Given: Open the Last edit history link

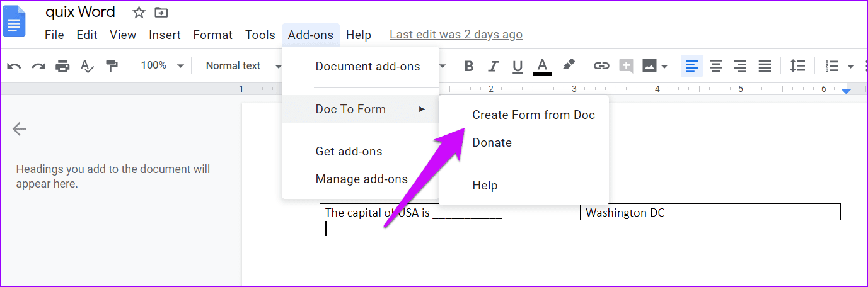Looking at the screenshot, I should point(456,35).
